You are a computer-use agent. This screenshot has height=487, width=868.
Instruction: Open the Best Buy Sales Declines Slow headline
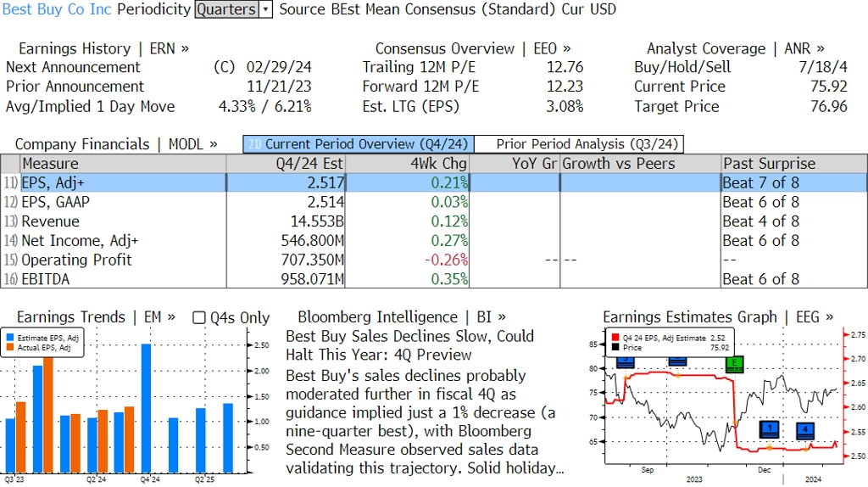409,345
